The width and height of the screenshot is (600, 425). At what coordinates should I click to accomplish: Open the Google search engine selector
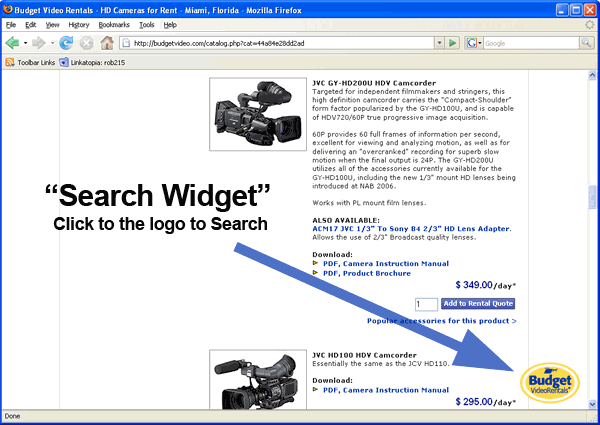[x=474, y=43]
